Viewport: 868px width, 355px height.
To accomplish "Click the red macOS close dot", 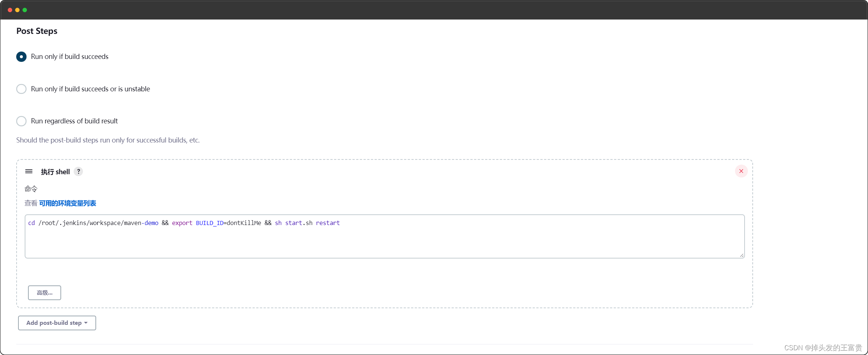I will pyautogui.click(x=10, y=10).
